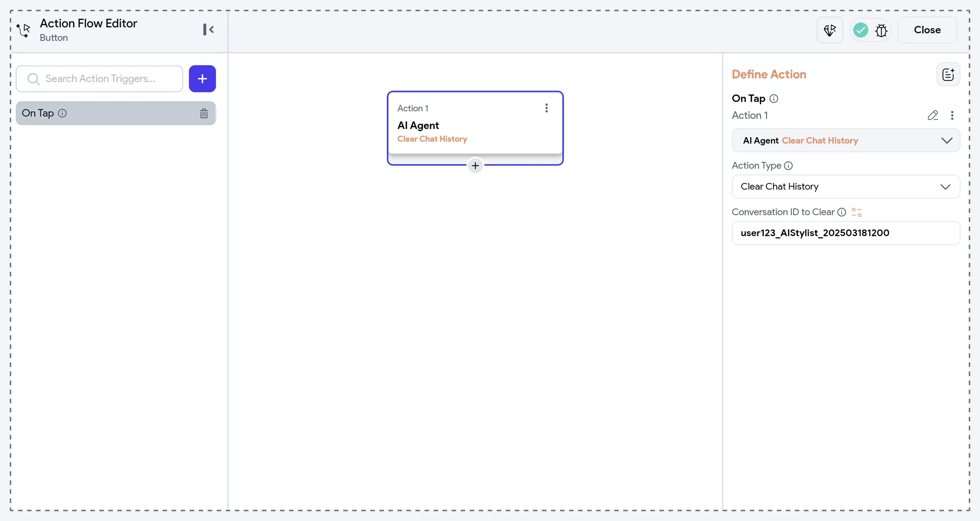Click the Define Action heading
The image size is (980, 521).
[769, 74]
